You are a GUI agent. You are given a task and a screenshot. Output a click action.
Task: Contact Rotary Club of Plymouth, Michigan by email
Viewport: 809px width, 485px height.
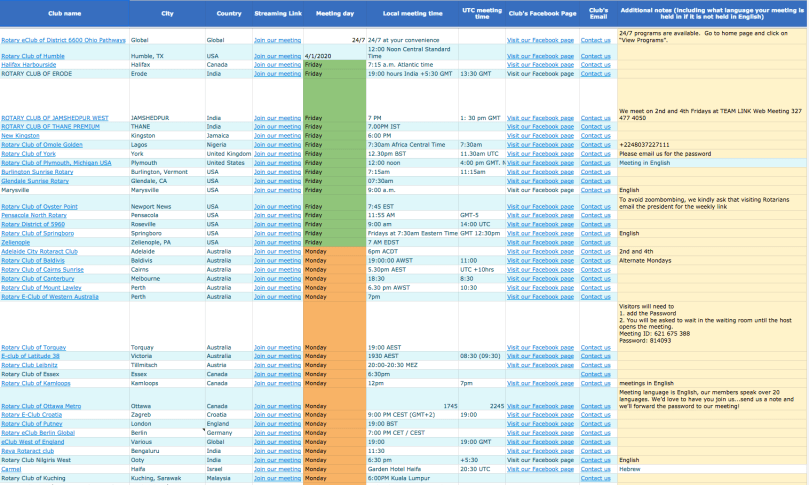pos(595,162)
